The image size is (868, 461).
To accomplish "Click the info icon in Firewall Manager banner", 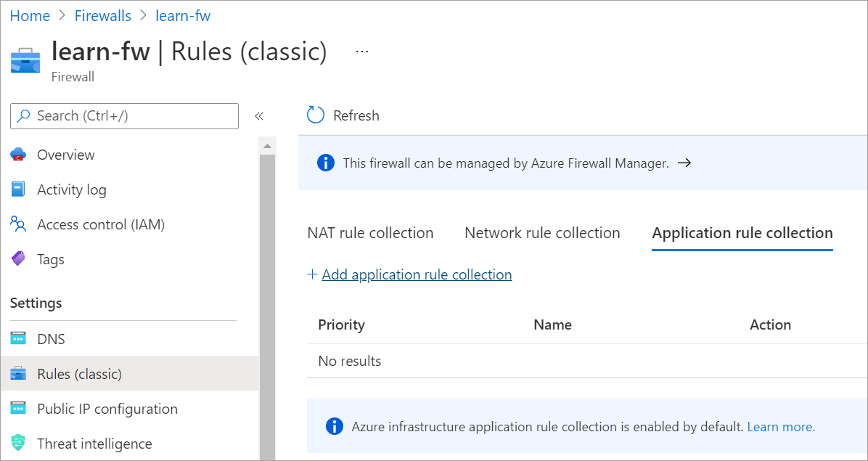I will pos(325,163).
